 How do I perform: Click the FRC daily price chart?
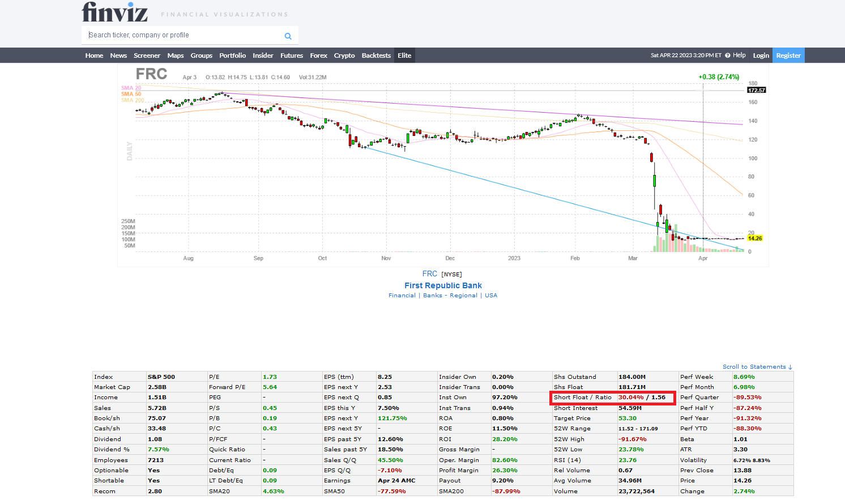pyautogui.click(x=443, y=165)
